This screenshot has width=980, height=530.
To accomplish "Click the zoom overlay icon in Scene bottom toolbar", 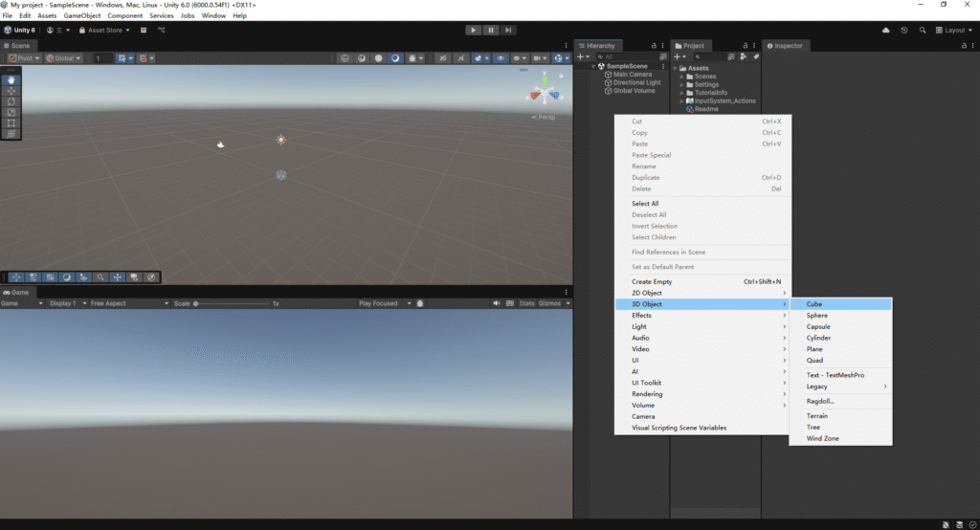I will (x=100, y=277).
